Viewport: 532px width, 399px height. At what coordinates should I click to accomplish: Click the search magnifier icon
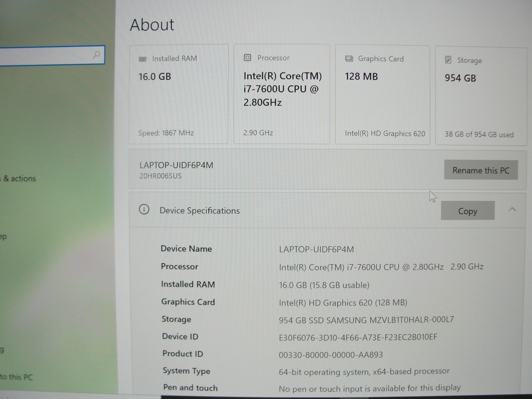(x=96, y=55)
